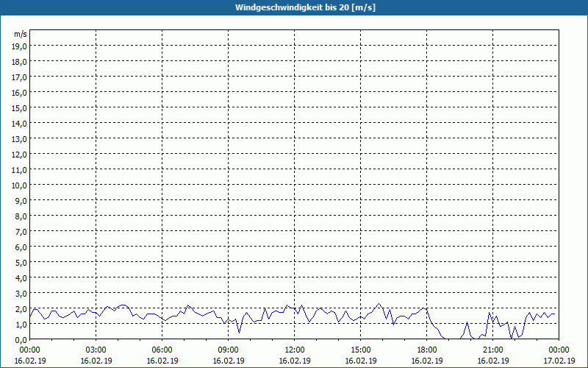Click the 06:00 time label

(x=162, y=350)
